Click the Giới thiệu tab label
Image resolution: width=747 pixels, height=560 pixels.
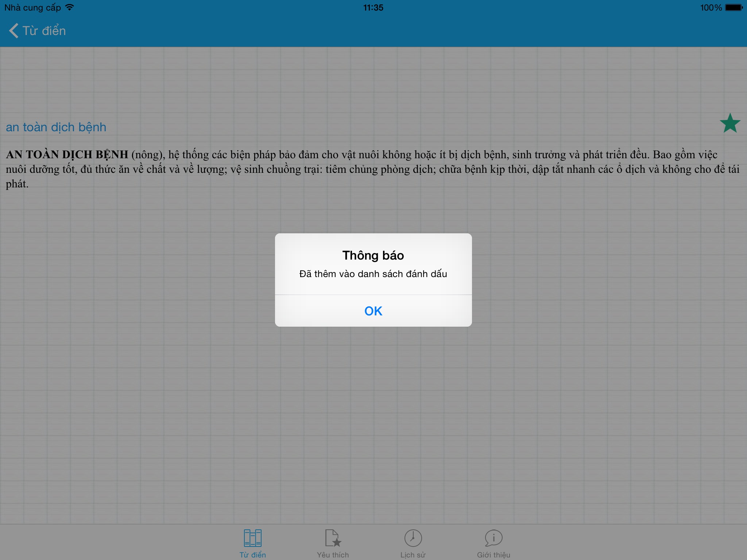tap(494, 555)
